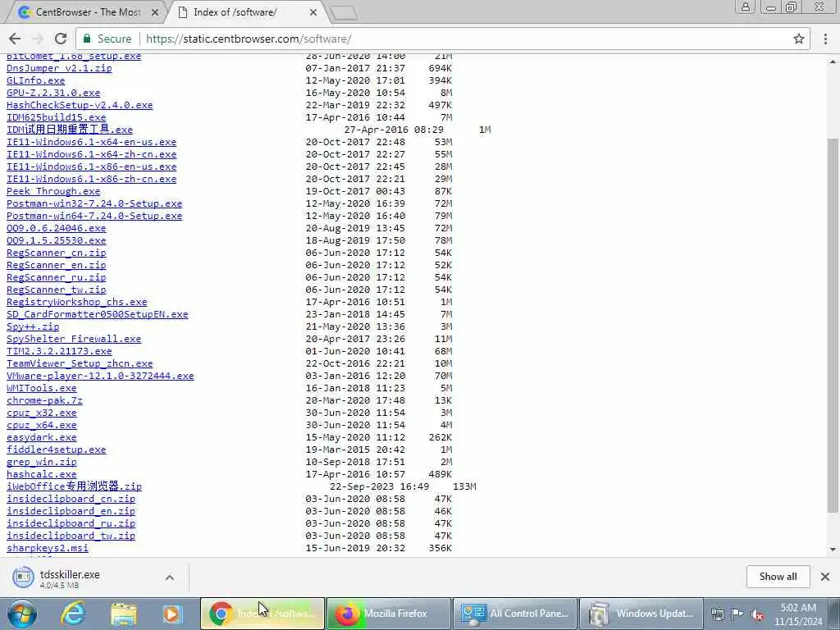Go back using the browser back arrow

pyautogui.click(x=15, y=39)
